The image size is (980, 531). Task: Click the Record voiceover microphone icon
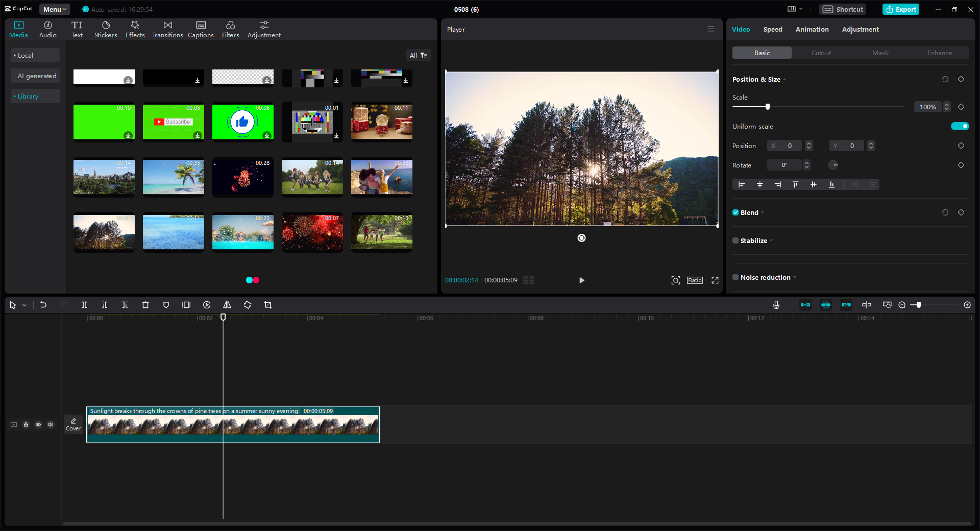[x=776, y=305]
